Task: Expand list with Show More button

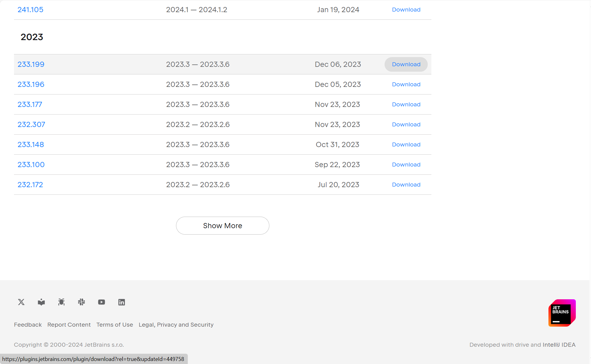Action: (223, 226)
